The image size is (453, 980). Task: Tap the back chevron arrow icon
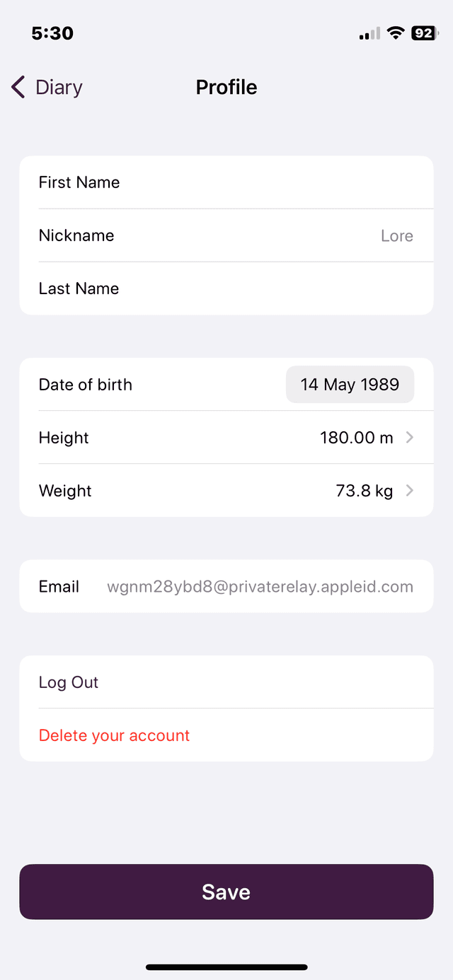point(18,87)
